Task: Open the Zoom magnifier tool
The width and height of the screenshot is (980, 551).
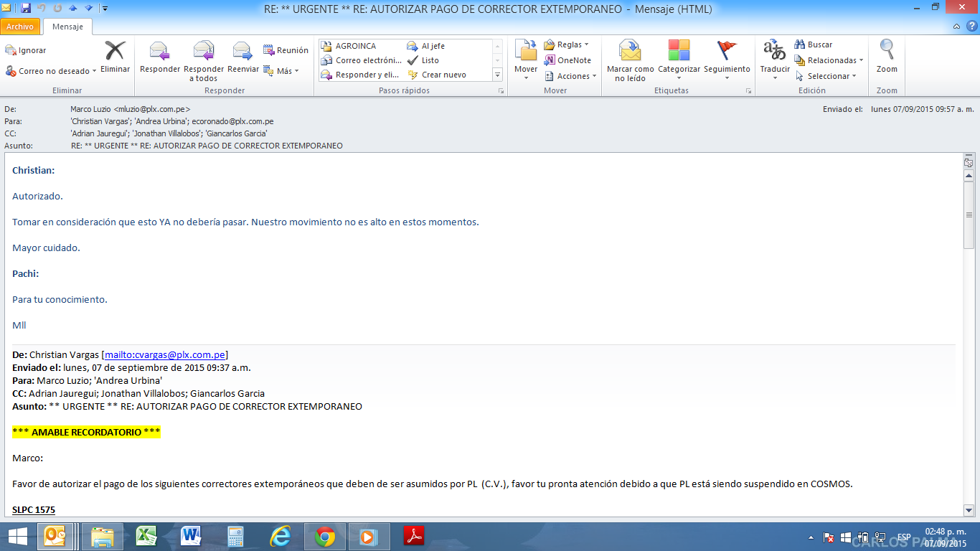Action: tap(887, 52)
